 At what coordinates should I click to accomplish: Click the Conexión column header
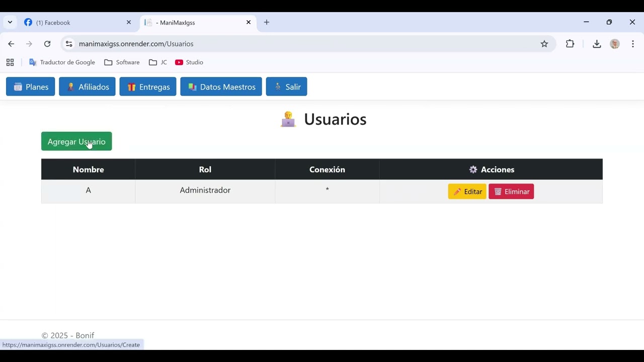pyautogui.click(x=327, y=169)
